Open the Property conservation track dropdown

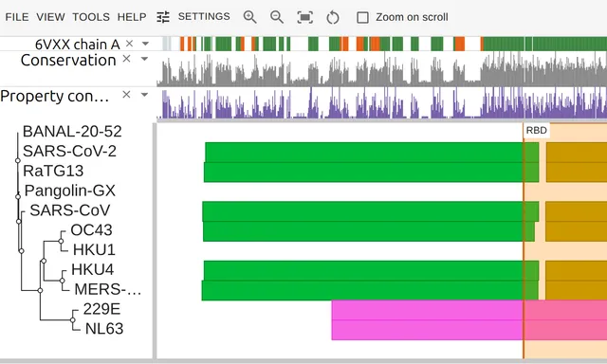pyautogui.click(x=144, y=95)
